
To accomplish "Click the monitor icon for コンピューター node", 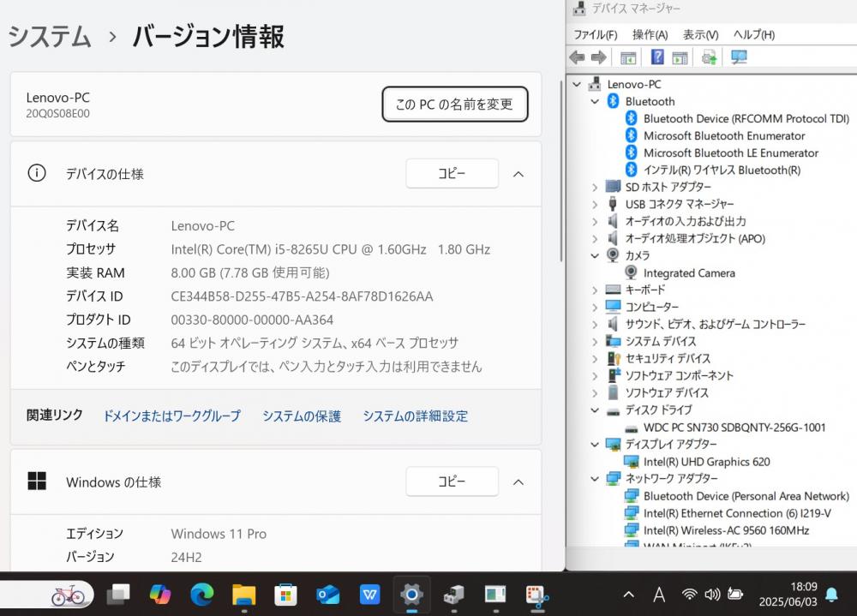I will [x=613, y=307].
